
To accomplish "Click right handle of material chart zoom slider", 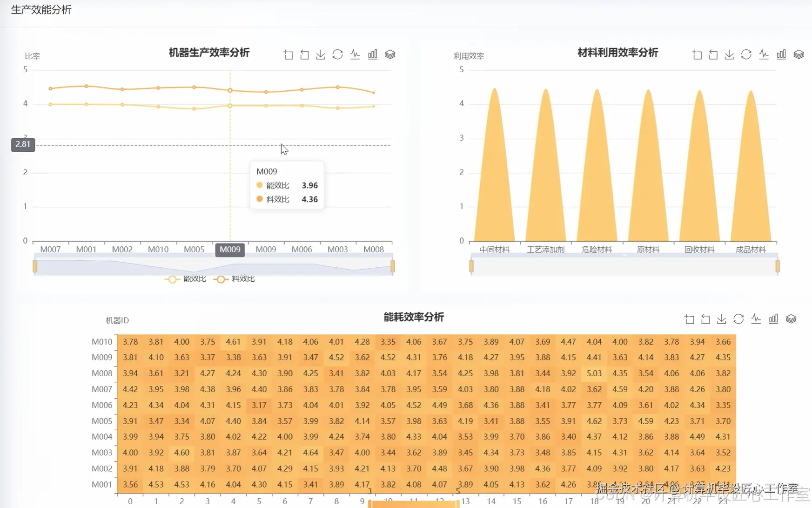I will click(x=777, y=267).
